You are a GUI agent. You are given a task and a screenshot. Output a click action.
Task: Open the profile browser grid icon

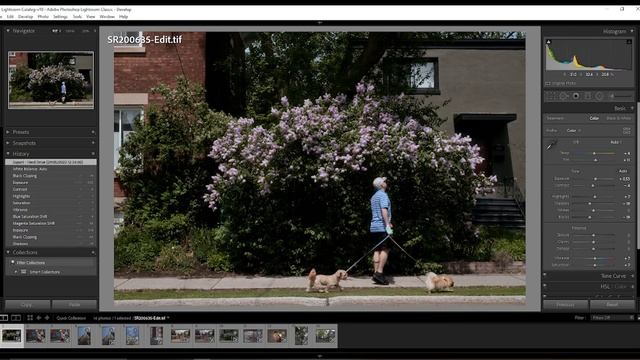pos(627,131)
